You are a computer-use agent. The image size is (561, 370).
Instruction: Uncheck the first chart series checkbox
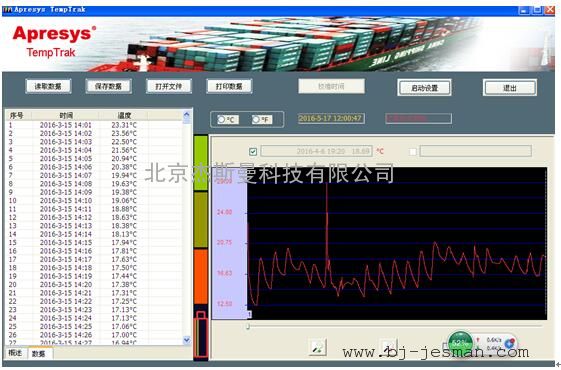[x=253, y=152]
